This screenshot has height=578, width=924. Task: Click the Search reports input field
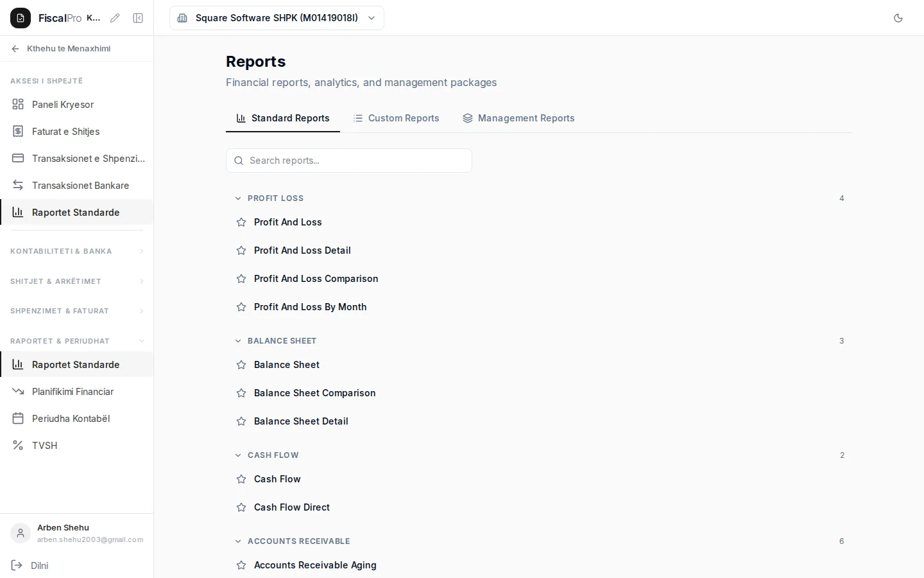point(349,161)
